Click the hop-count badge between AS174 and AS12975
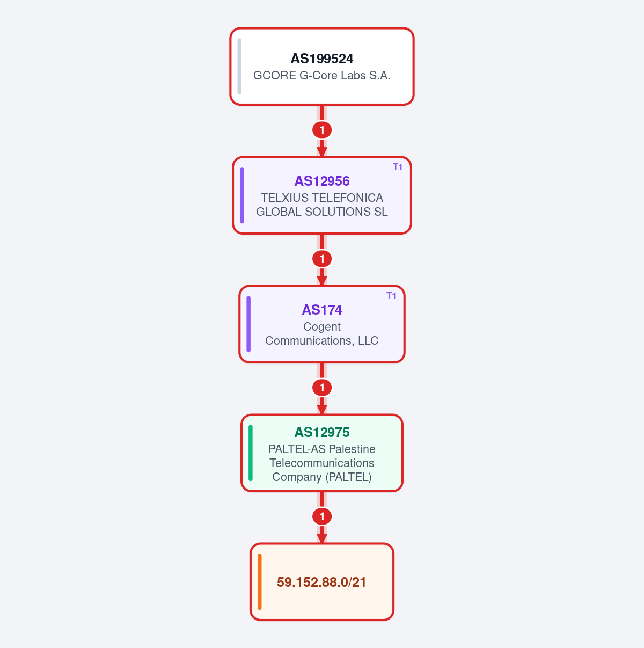Image resolution: width=644 pixels, height=648 pixels. click(x=322, y=388)
